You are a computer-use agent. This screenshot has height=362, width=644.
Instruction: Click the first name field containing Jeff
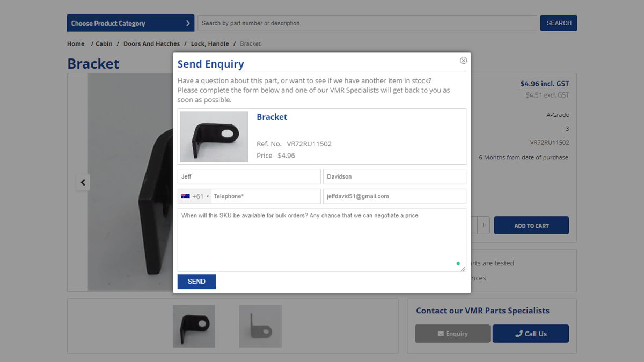(x=249, y=176)
